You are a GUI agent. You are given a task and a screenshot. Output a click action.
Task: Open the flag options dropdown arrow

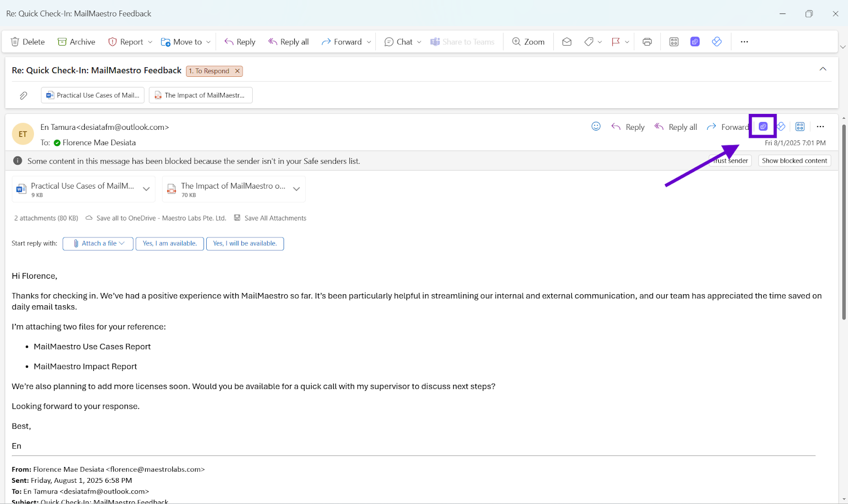[x=627, y=42]
